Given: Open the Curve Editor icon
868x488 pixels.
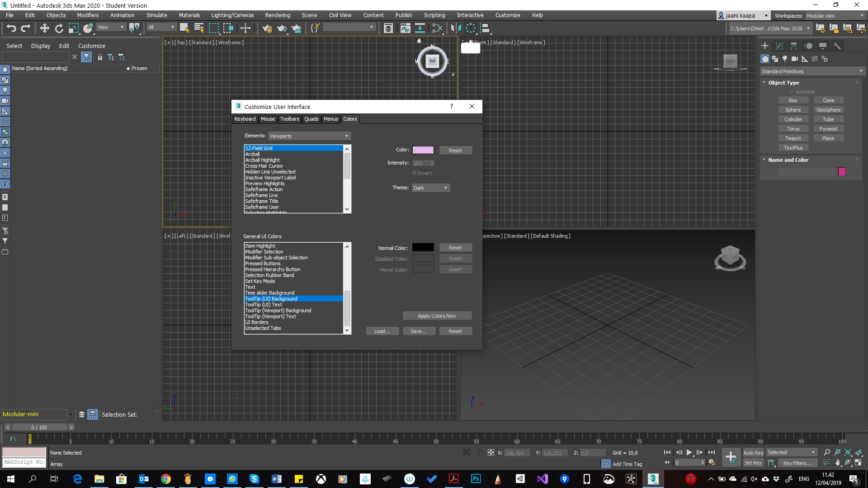Looking at the screenshot, I should pyautogui.click(x=405, y=28).
